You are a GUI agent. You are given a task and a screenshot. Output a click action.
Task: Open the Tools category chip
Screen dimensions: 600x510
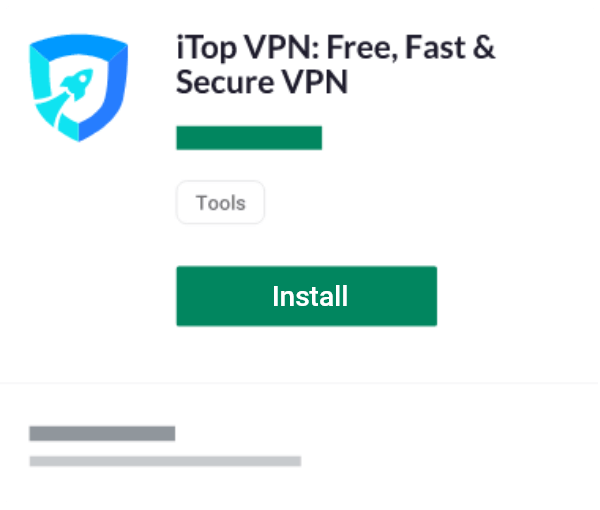(220, 202)
